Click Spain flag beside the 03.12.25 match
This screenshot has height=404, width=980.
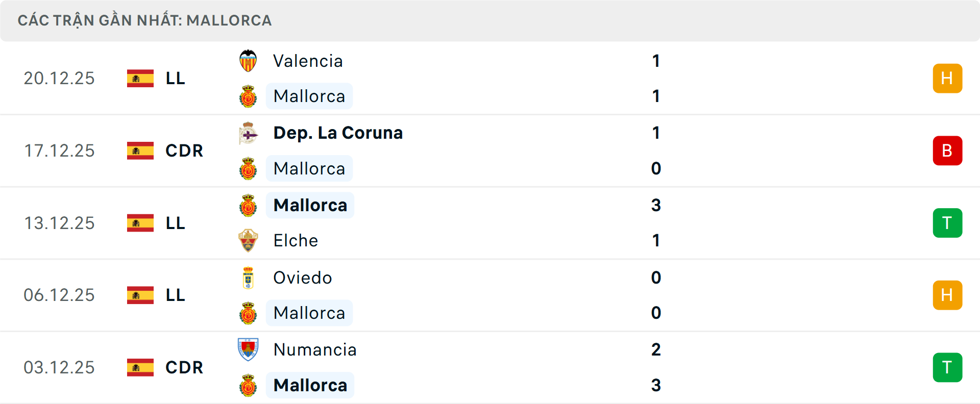[140, 367]
